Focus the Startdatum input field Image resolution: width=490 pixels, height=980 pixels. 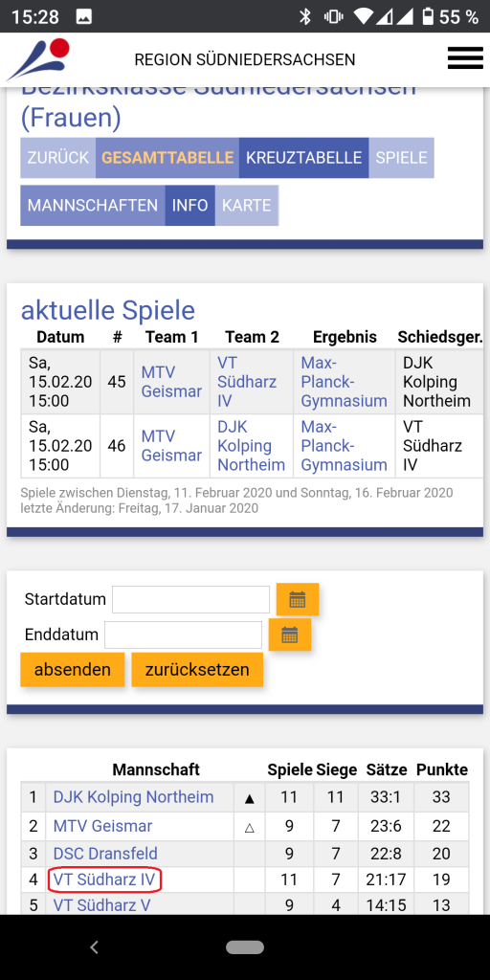coord(190,599)
